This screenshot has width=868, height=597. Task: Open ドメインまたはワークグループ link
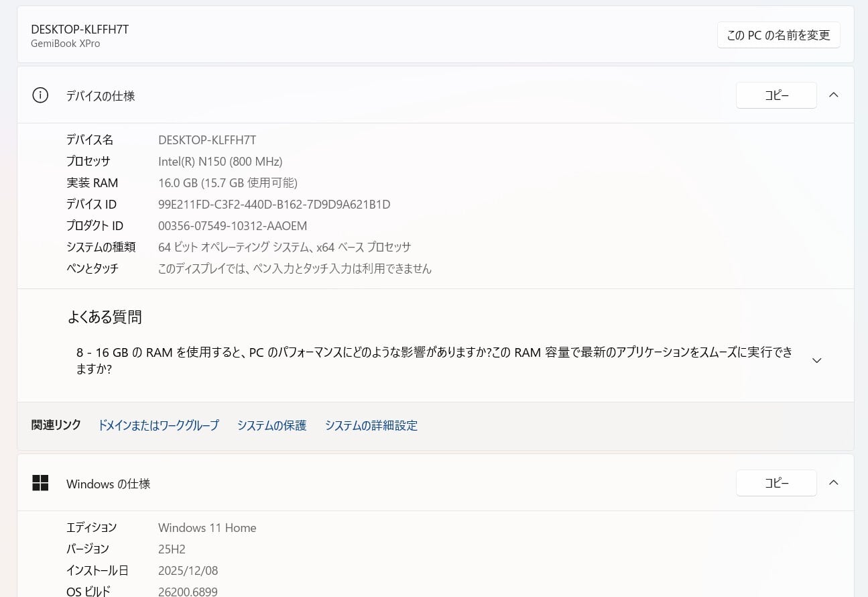(158, 425)
